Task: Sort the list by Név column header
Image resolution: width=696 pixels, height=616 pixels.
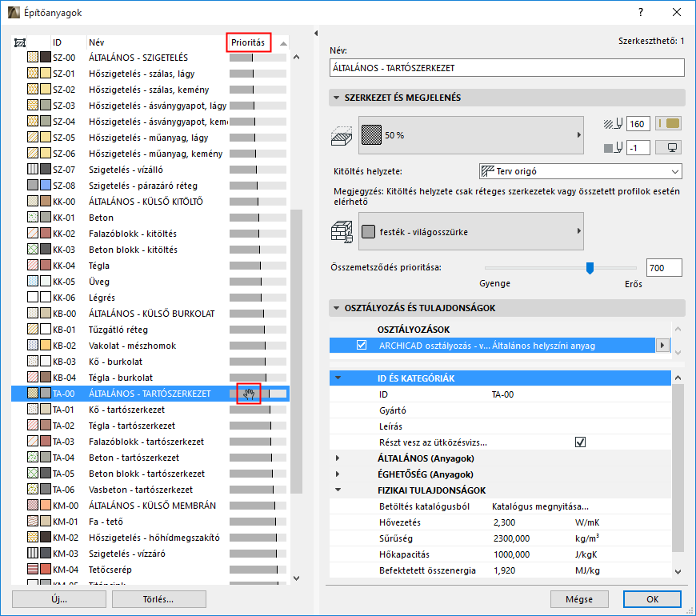Action: click(x=157, y=42)
